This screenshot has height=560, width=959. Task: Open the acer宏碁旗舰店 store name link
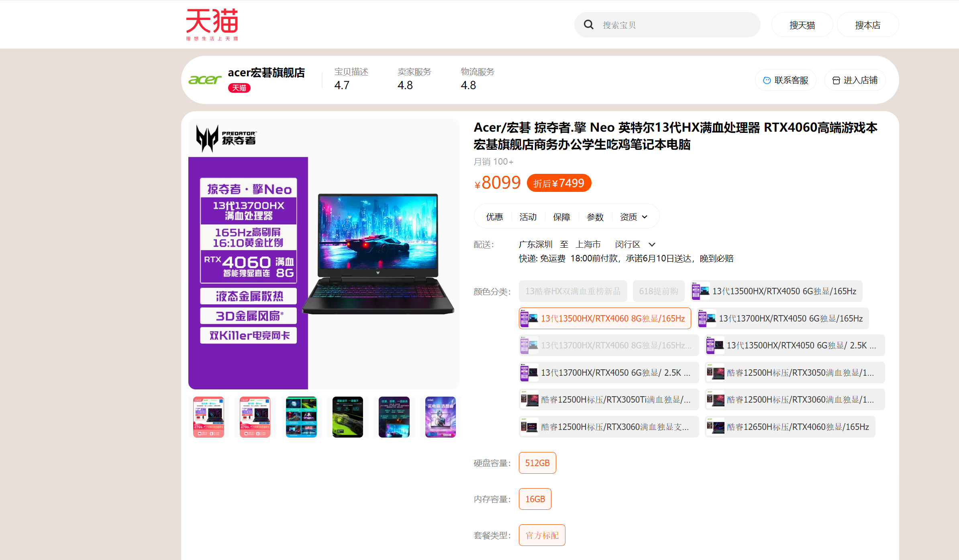pos(266,72)
